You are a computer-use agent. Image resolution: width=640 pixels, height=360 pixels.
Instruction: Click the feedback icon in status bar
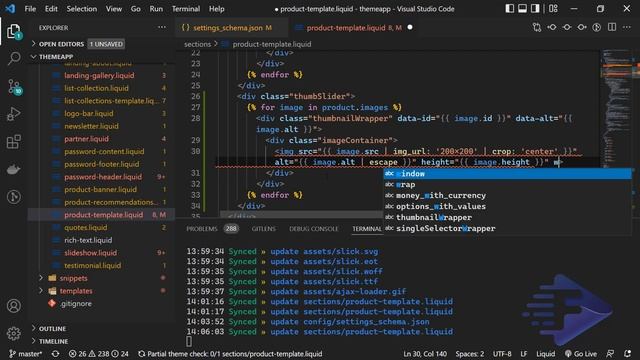click(x=610, y=353)
